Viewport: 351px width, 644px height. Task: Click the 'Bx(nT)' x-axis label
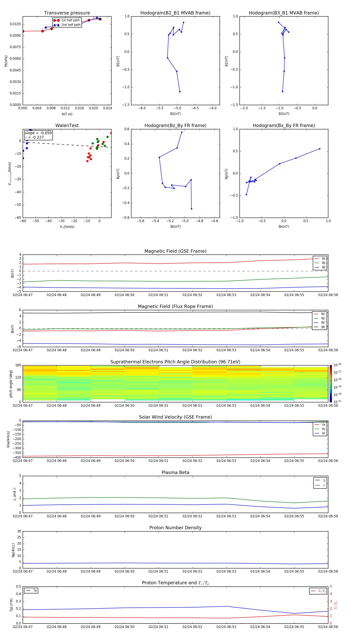(284, 227)
